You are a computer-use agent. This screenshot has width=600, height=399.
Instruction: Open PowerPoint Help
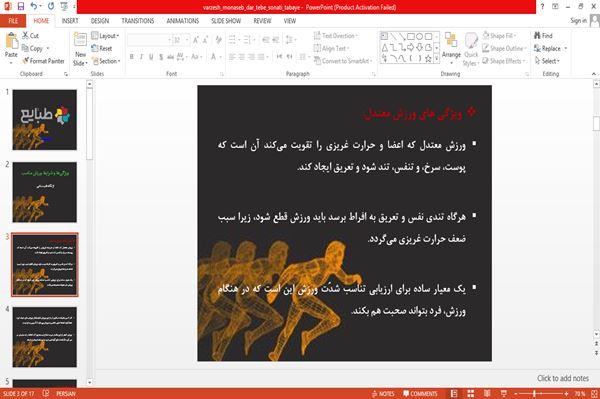(x=542, y=7)
